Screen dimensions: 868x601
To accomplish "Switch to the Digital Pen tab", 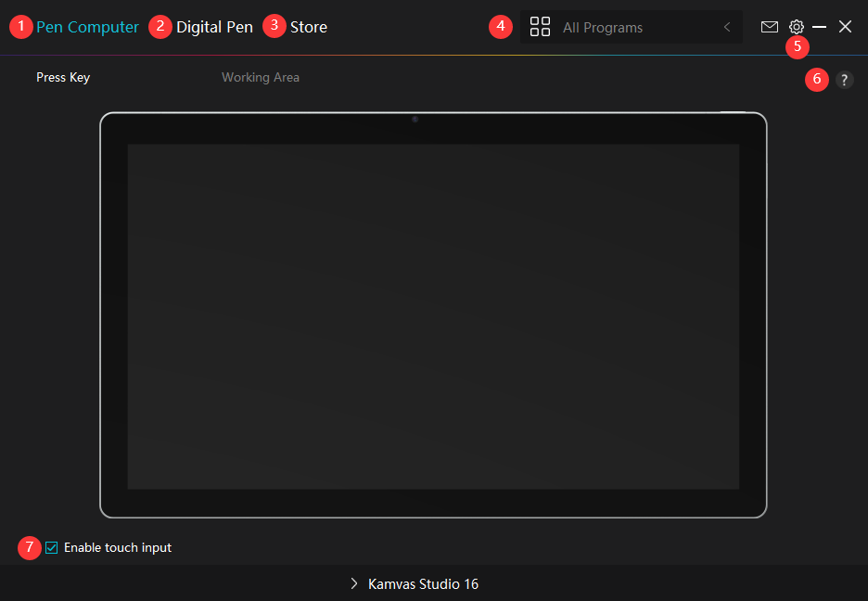I will (x=214, y=27).
